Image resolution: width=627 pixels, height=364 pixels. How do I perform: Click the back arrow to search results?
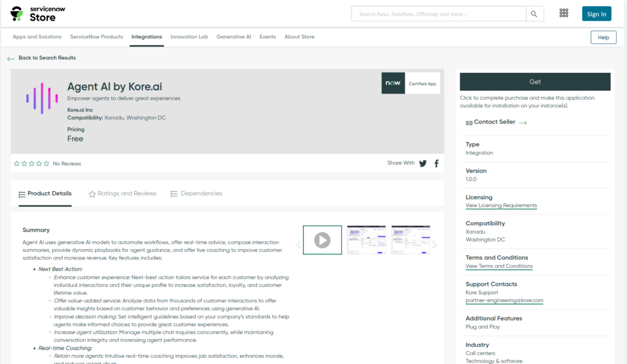10,58
